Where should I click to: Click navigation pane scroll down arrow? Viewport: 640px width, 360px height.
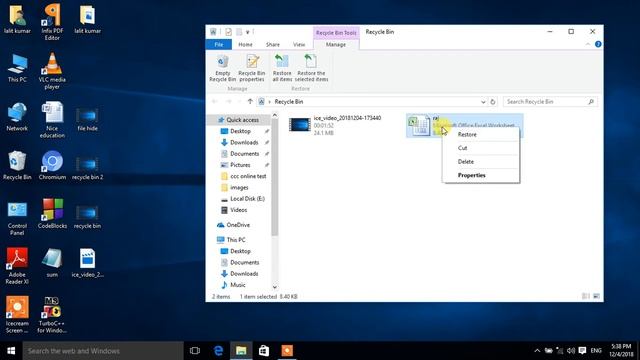click(x=275, y=287)
